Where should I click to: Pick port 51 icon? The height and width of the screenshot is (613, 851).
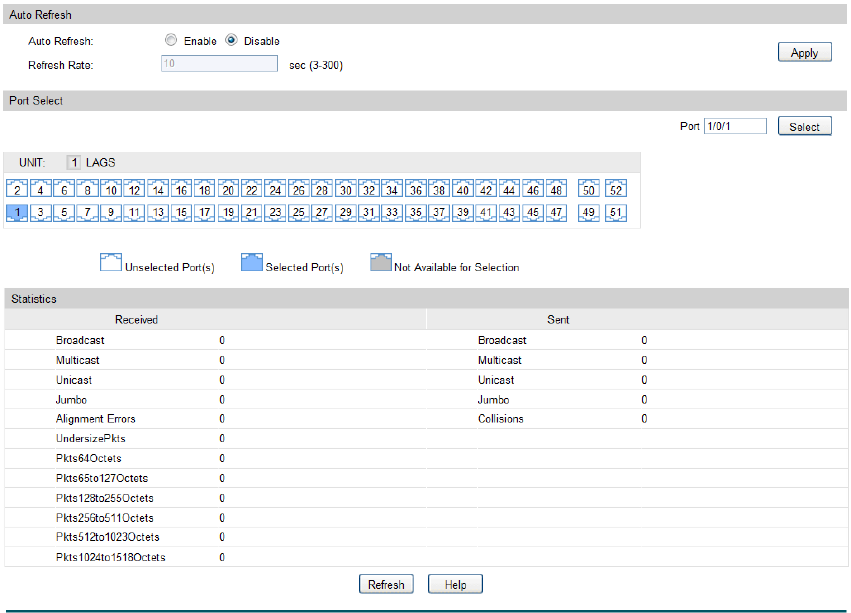pyautogui.click(x=616, y=212)
